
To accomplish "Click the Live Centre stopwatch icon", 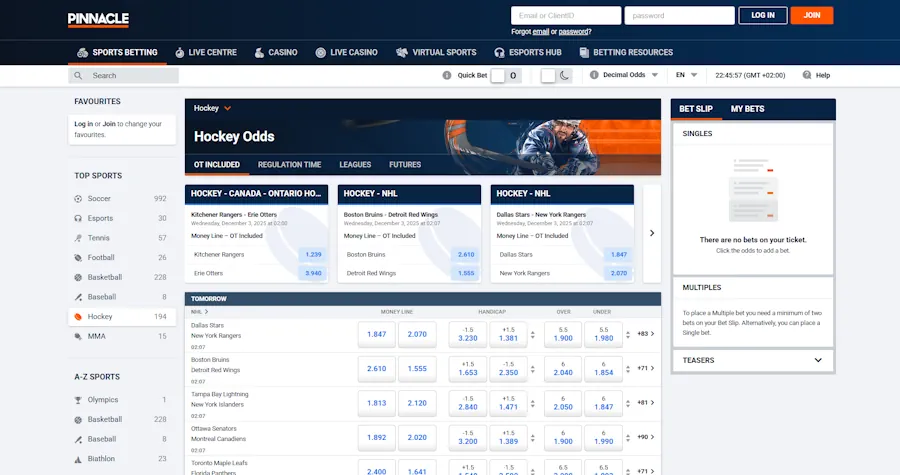I will click(180, 53).
